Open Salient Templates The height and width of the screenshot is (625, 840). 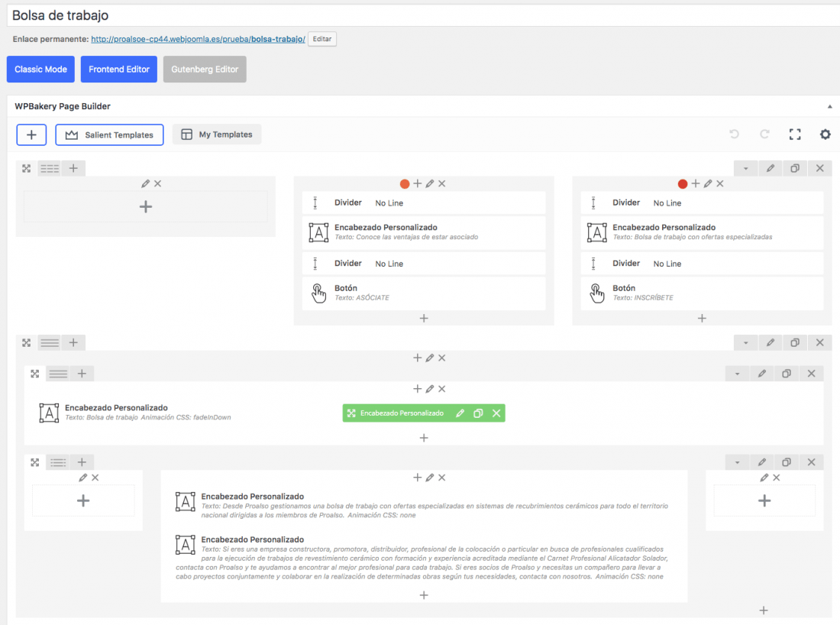109,134
